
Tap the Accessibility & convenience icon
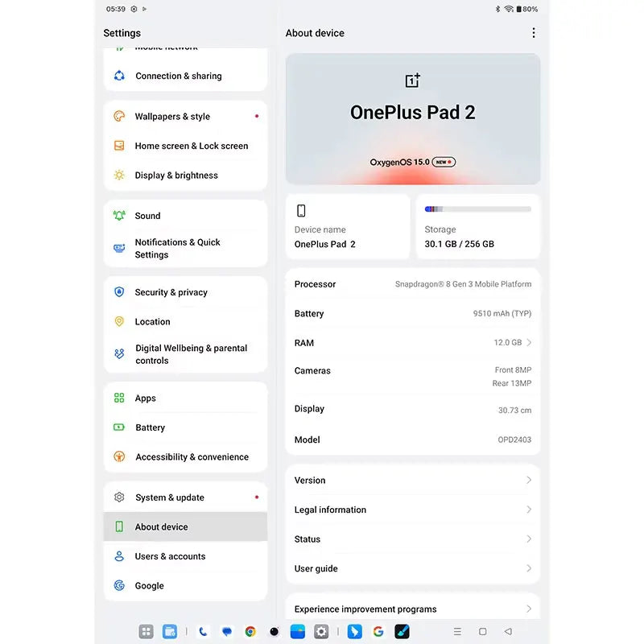tap(119, 456)
